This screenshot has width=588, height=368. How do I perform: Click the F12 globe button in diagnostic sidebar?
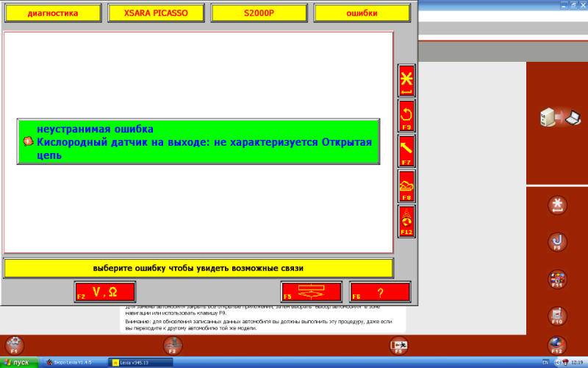[x=406, y=222]
